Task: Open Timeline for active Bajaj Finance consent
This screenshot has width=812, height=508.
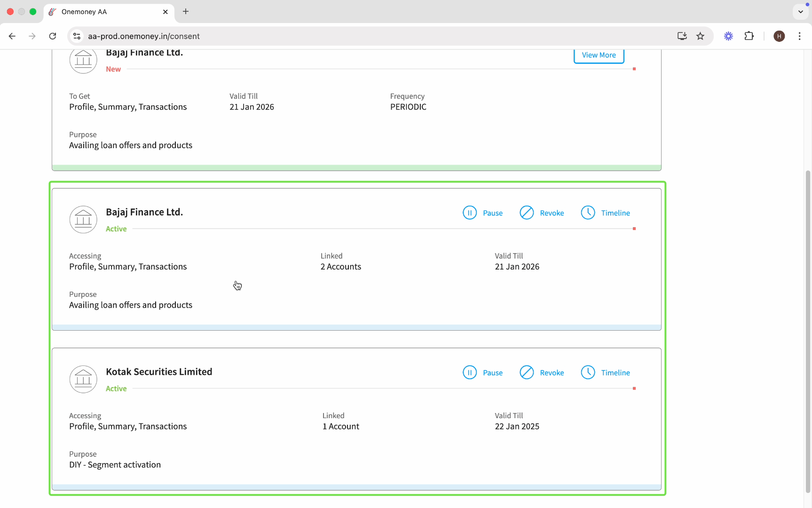Action: pos(605,213)
